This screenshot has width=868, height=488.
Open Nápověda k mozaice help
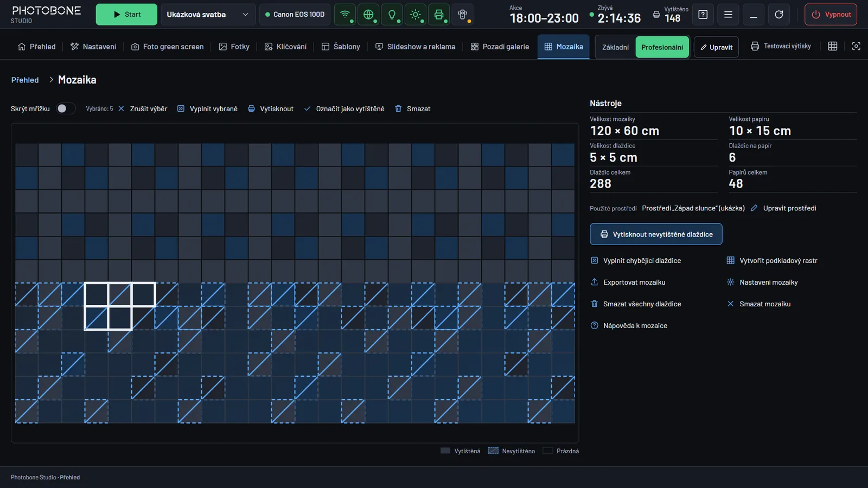[629, 326]
